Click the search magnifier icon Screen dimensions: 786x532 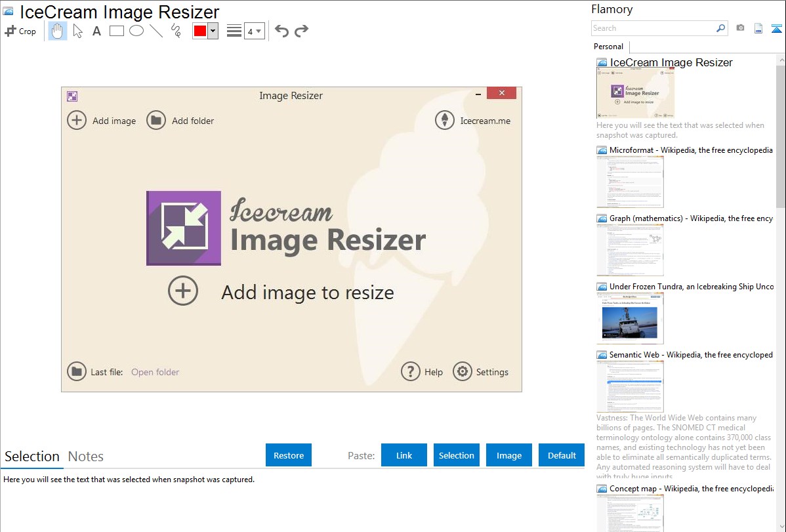pyautogui.click(x=720, y=28)
